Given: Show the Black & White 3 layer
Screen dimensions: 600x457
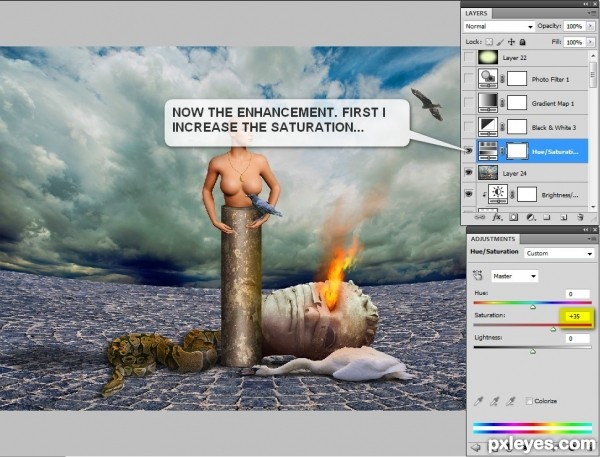Looking at the screenshot, I should [x=469, y=127].
